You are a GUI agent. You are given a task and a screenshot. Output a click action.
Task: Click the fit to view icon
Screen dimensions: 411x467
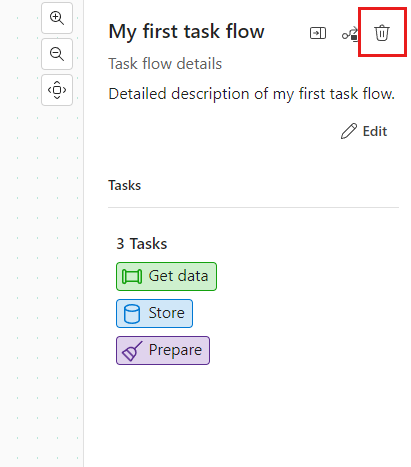(x=57, y=90)
